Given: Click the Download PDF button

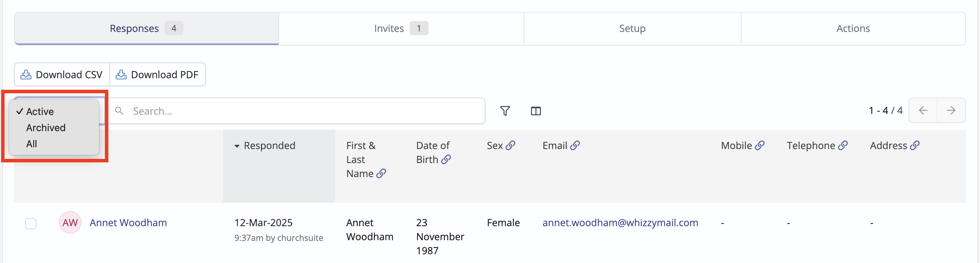Looking at the screenshot, I should [157, 75].
